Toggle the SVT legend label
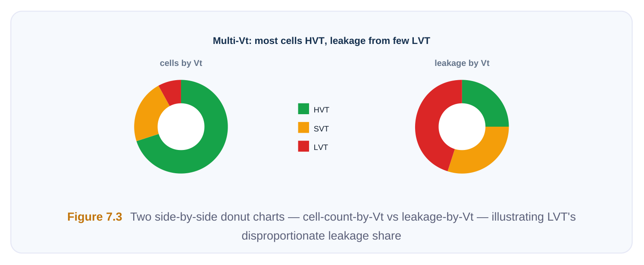 (321, 129)
